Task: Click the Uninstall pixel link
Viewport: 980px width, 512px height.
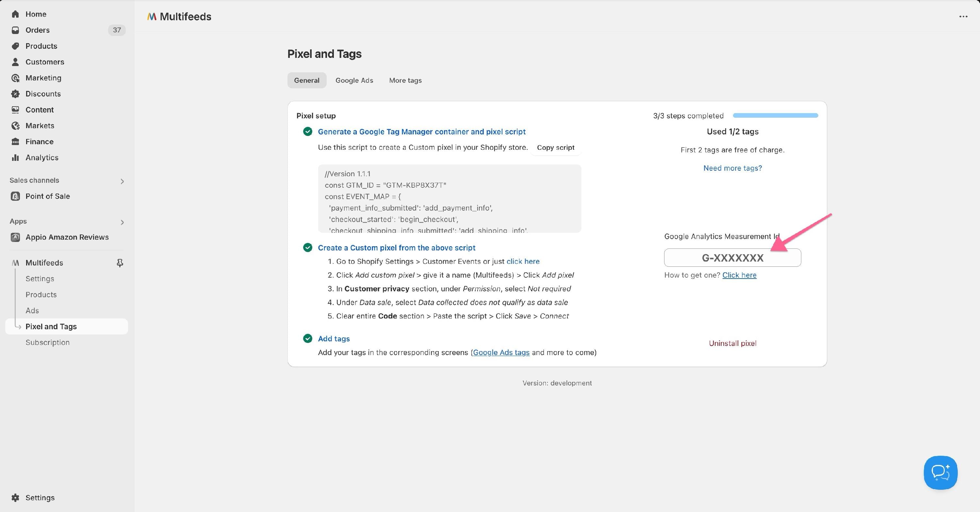Action: tap(732, 343)
